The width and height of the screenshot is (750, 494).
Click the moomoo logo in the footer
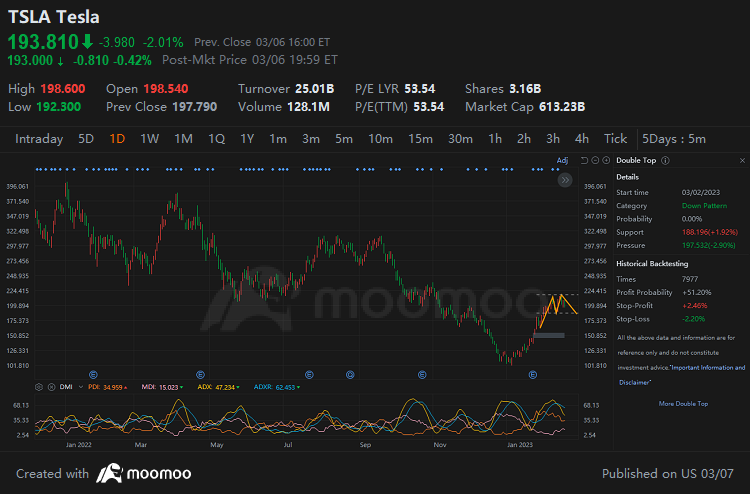click(x=143, y=473)
